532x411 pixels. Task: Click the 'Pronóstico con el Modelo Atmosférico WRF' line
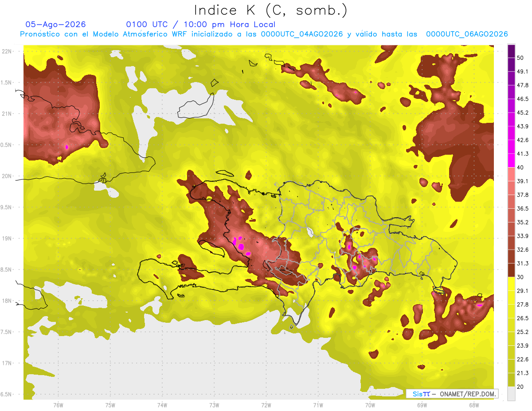click(x=264, y=34)
